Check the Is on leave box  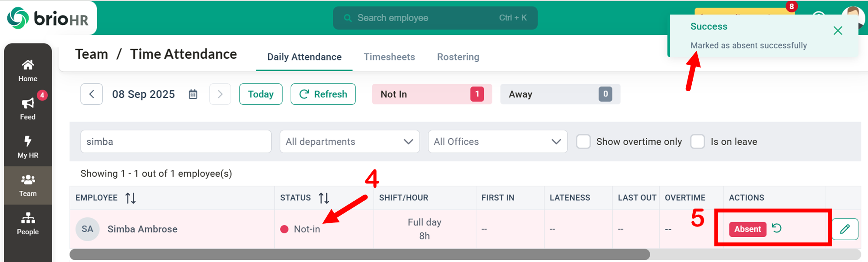click(697, 142)
